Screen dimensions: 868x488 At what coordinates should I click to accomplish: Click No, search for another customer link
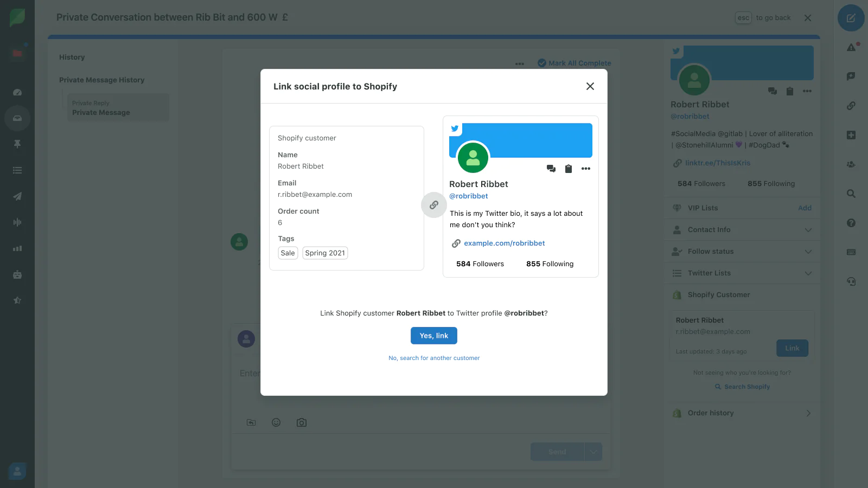(x=434, y=358)
